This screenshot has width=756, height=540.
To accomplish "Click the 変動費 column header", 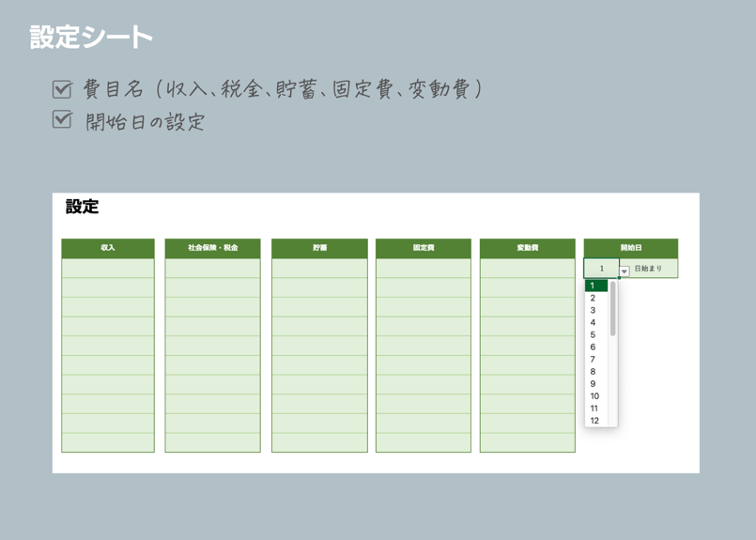I will (x=527, y=248).
